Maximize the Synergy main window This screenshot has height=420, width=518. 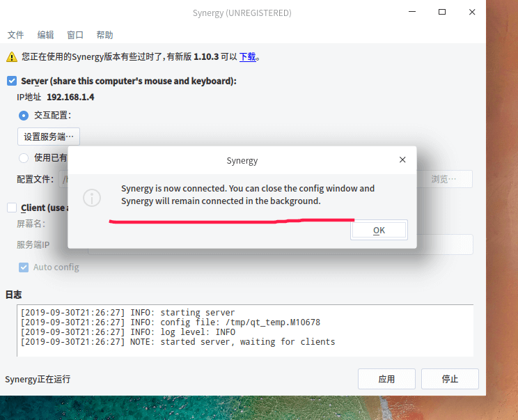[x=442, y=13]
